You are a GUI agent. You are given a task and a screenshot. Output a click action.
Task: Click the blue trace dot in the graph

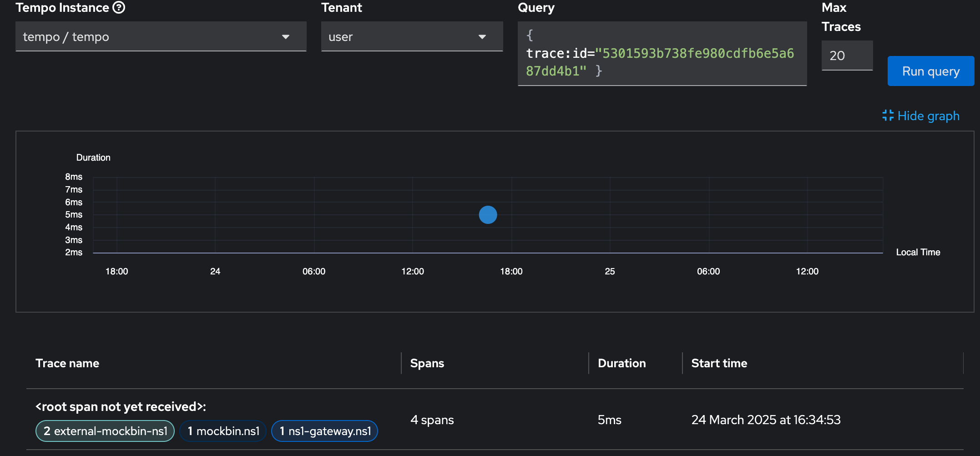[488, 215]
